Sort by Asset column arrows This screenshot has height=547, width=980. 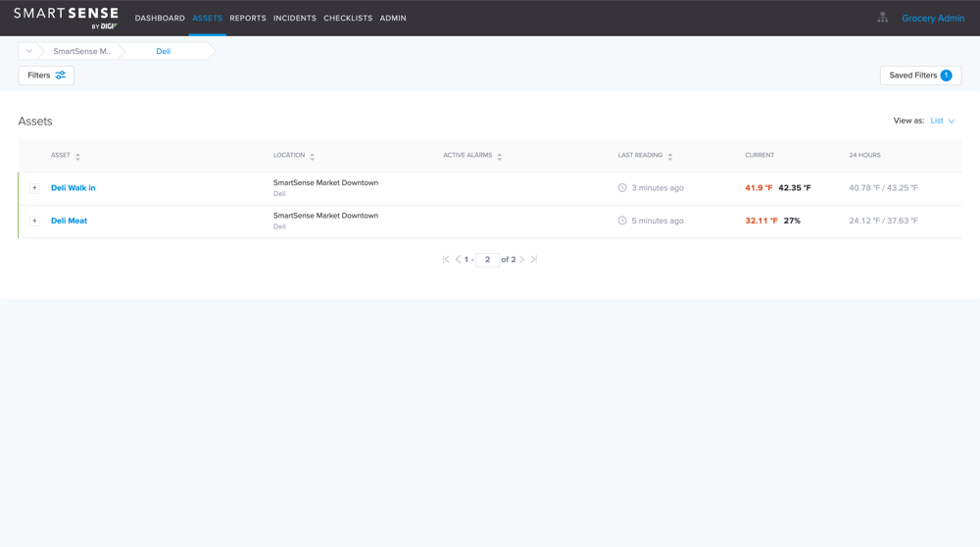coord(77,156)
